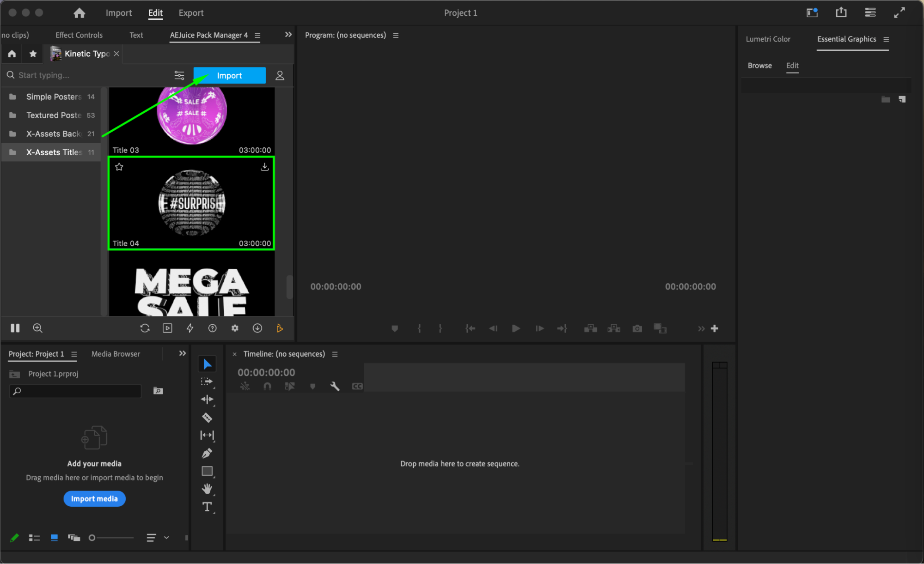Open AEJuice settings gear icon

tap(235, 328)
